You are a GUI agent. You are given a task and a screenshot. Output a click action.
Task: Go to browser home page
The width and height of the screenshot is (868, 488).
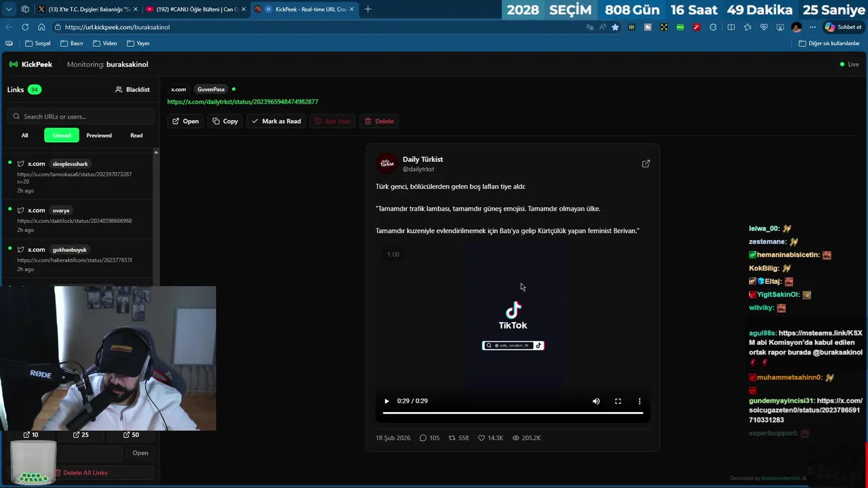[x=41, y=27]
